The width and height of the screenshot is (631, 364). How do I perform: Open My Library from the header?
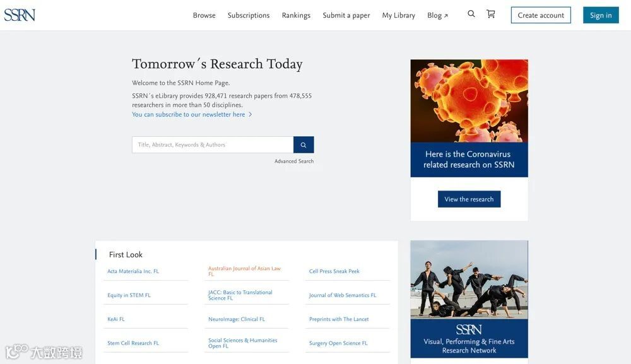click(x=398, y=15)
